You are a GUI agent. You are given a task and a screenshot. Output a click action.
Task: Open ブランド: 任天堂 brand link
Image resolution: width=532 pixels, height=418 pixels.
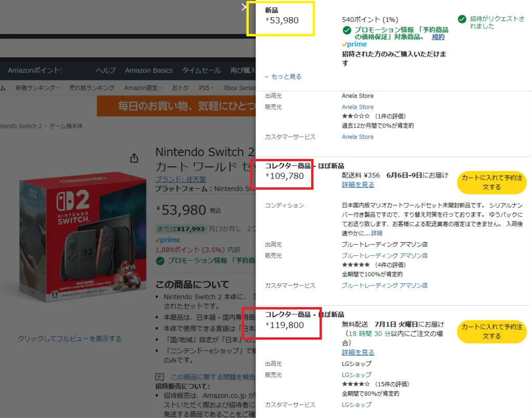coord(180,179)
